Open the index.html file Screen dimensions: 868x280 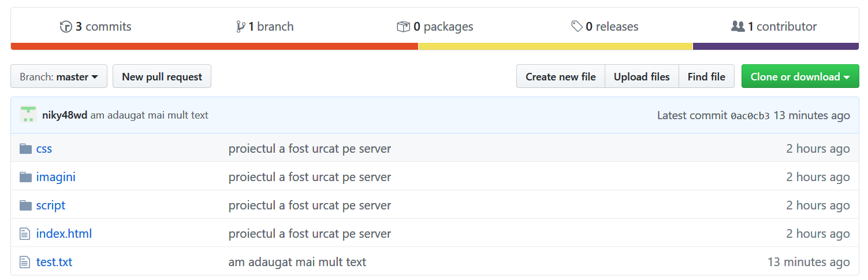click(64, 234)
